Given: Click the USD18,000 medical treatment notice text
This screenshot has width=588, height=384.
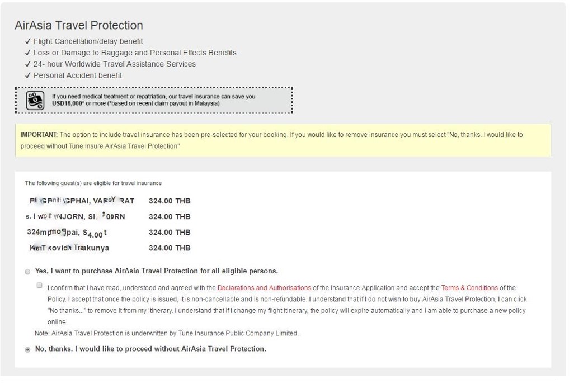Looking at the screenshot, I should coord(153,99).
